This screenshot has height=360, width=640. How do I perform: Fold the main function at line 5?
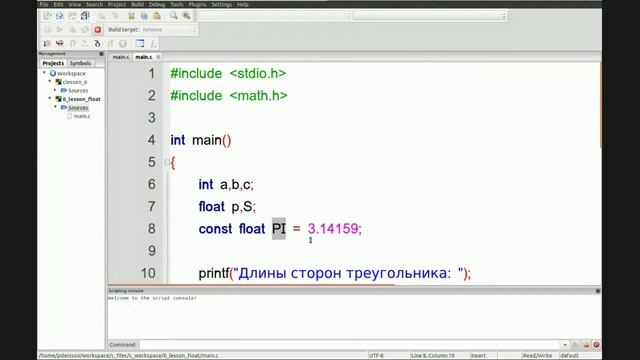tap(167, 162)
